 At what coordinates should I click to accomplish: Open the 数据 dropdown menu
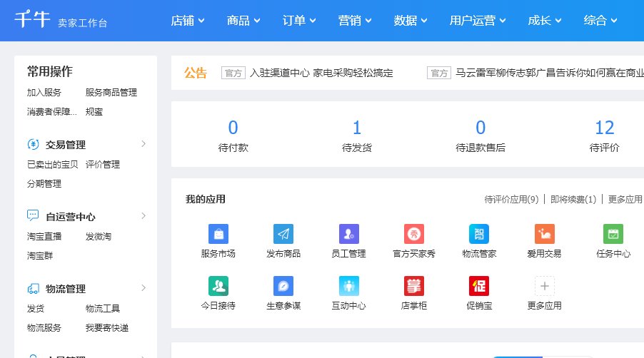(x=411, y=20)
